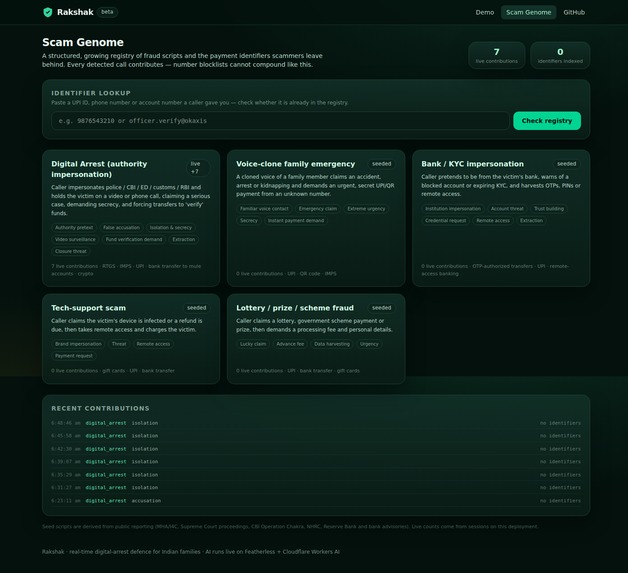Click the Recent Contributions section heading
Screen dimensions: 628x573
click(100, 408)
